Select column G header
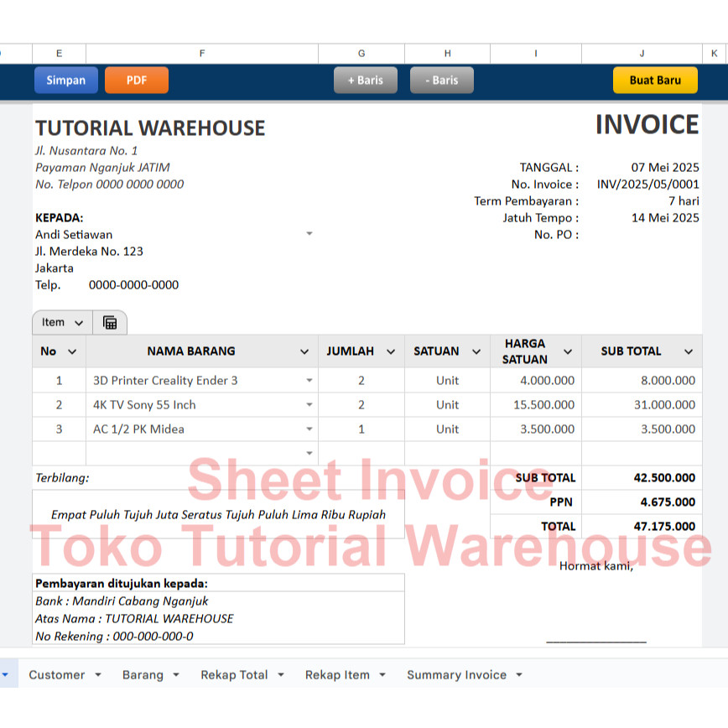The width and height of the screenshot is (728, 728). pos(361,54)
